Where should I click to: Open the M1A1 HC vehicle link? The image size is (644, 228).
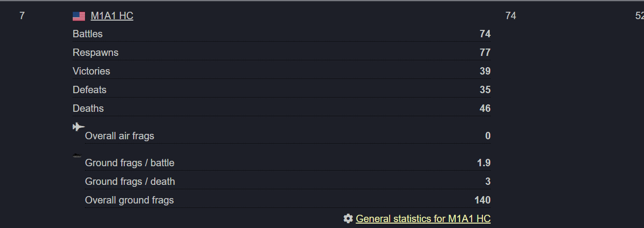click(x=112, y=16)
